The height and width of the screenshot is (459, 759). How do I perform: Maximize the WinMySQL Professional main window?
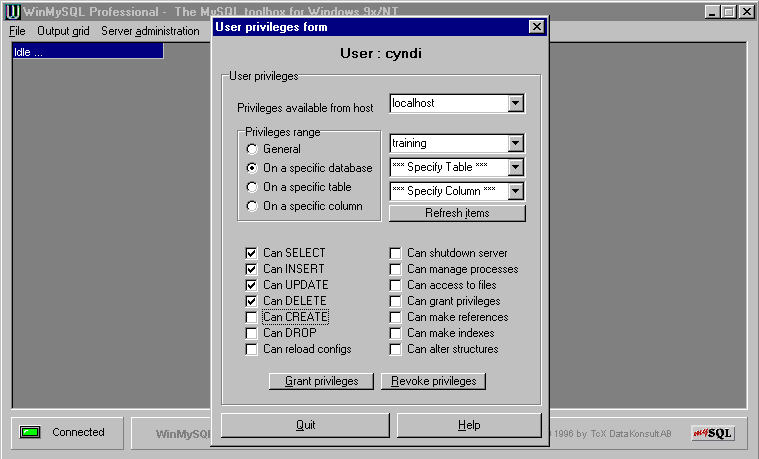[x=728, y=12]
